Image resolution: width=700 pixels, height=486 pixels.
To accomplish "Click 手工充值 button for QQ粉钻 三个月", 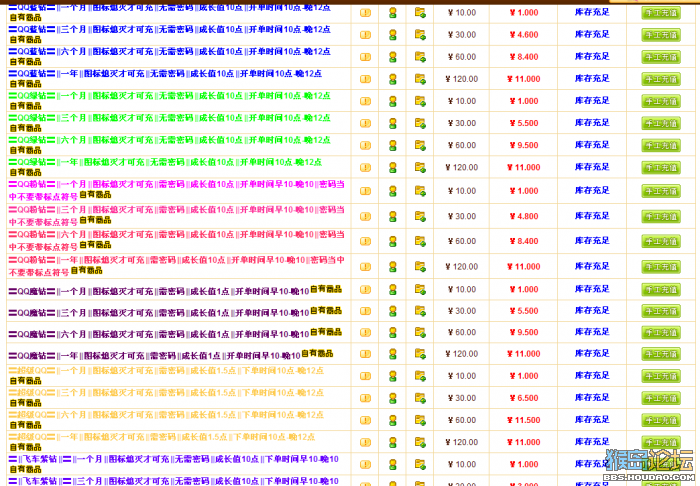I will pos(661,216).
